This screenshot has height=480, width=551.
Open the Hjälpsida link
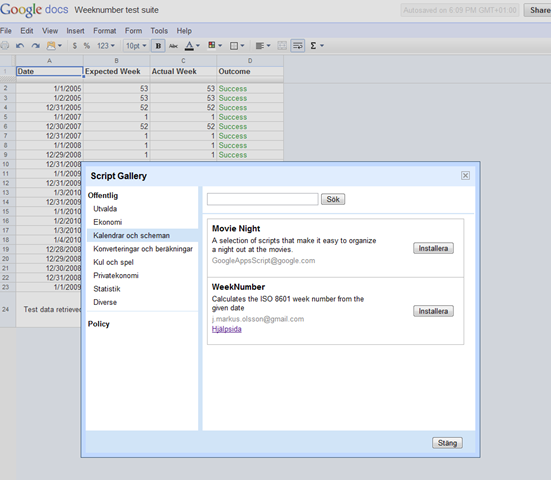pyautogui.click(x=227, y=329)
